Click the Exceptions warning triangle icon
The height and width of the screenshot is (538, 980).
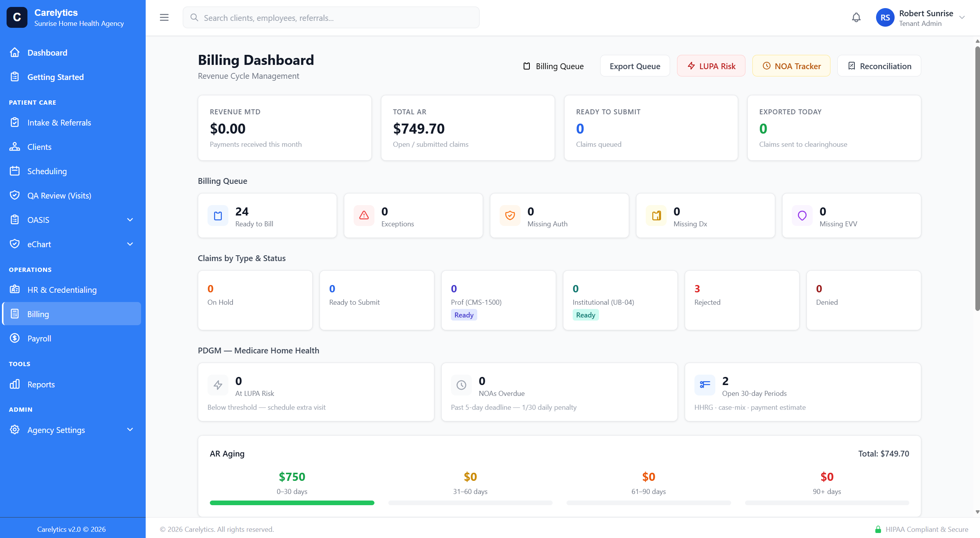click(x=364, y=216)
